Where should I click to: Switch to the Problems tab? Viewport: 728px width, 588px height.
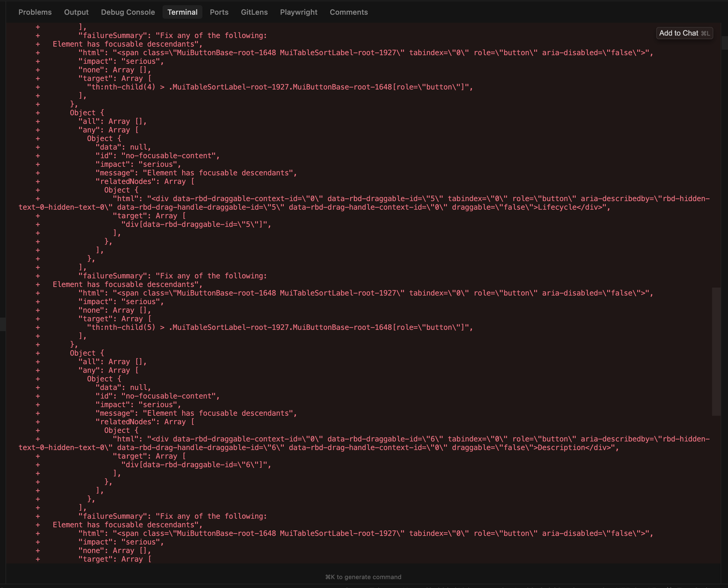(x=35, y=12)
